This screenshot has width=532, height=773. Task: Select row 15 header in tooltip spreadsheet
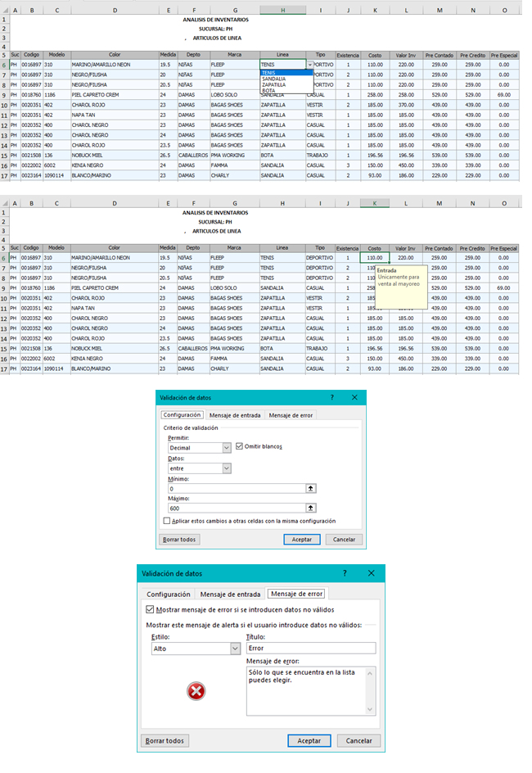click(x=4, y=349)
